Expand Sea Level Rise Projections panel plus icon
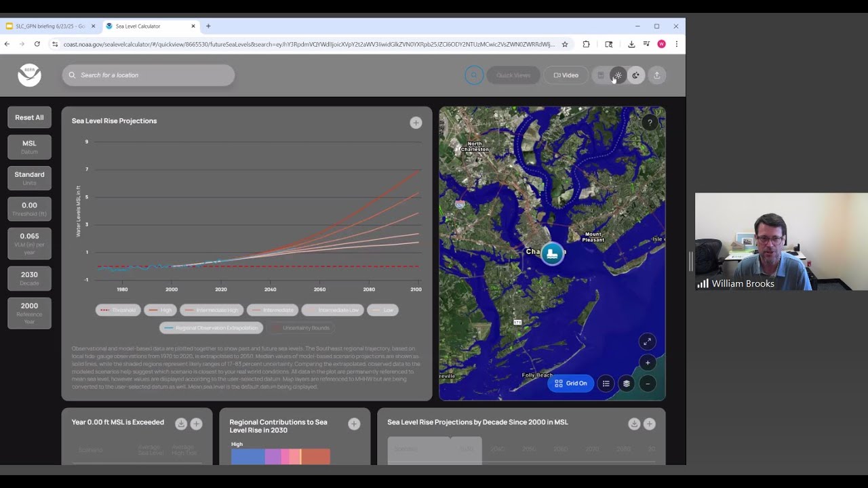 [416, 123]
